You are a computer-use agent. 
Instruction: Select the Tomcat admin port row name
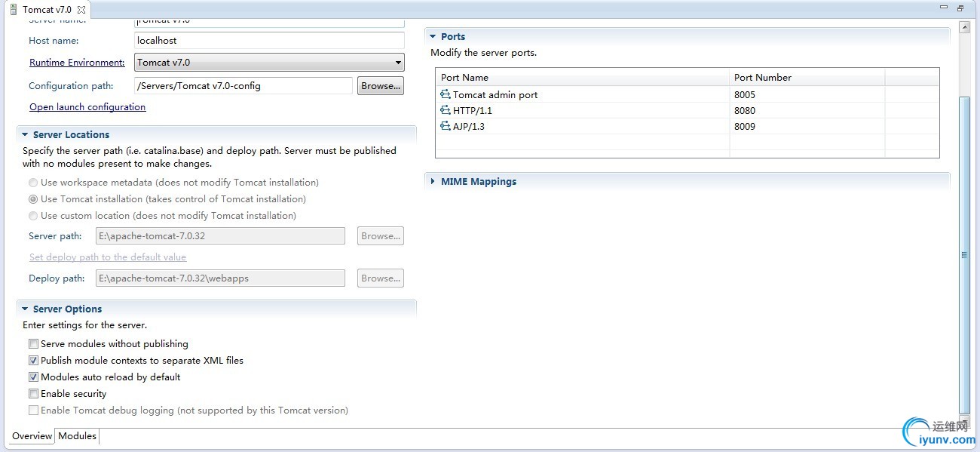[495, 95]
